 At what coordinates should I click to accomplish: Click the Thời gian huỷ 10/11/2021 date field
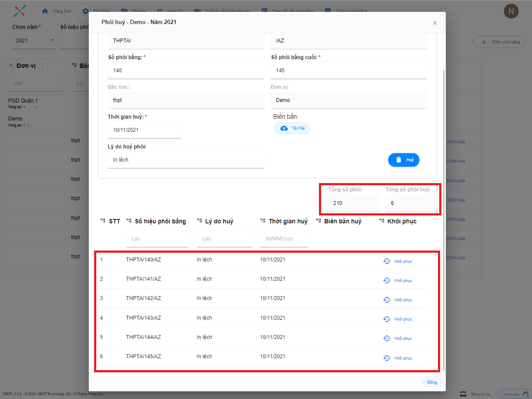pyautogui.click(x=144, y=130)
